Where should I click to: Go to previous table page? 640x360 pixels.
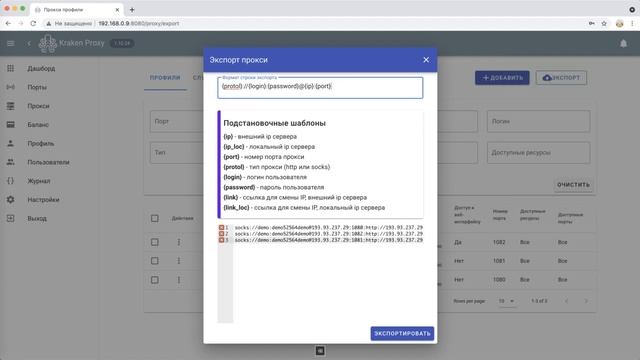tap(567, 301)
